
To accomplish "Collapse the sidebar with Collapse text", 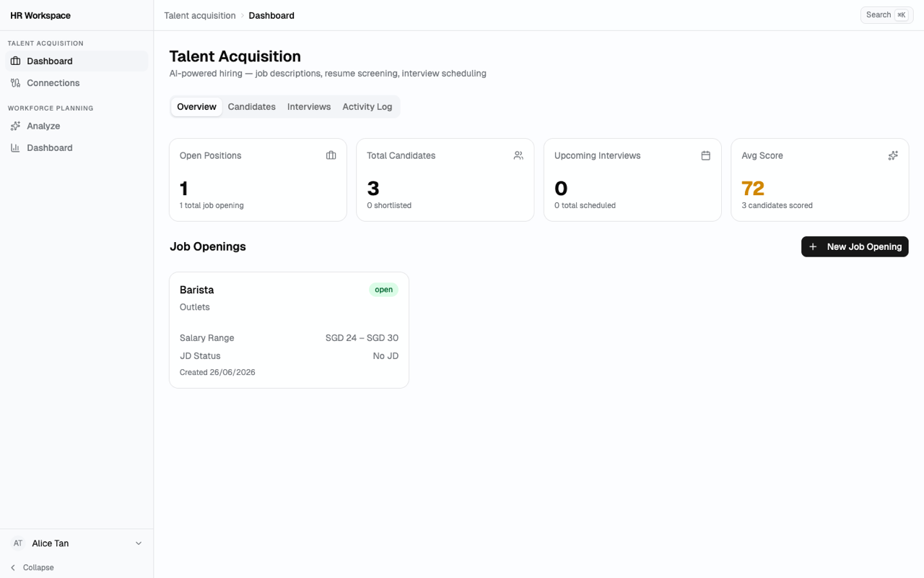I will coord(38,568).
